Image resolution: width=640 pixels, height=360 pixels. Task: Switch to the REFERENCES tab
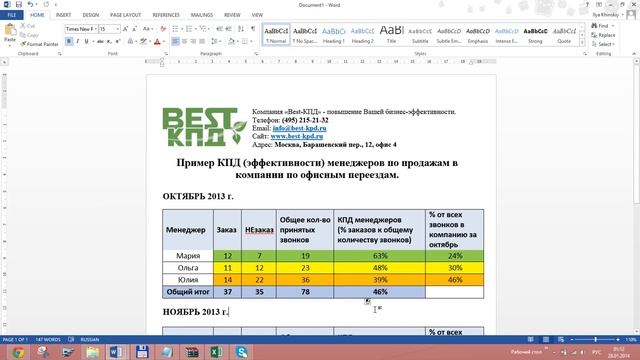click(x=166, y=15)
